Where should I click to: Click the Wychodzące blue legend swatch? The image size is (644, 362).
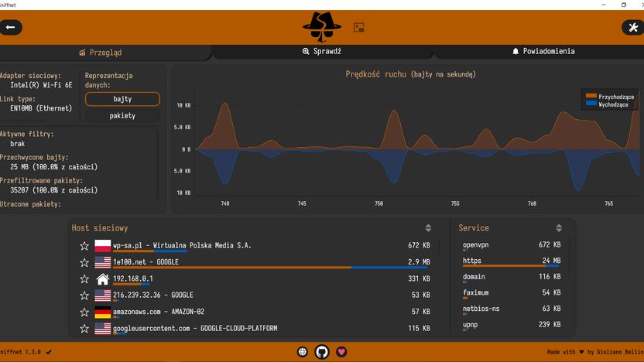(x=591, y=104)
